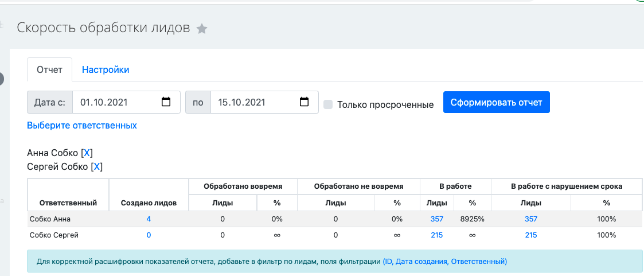The width and height of the screenshot is (644, 276).
Task: Open calendar picker for end date
Action: coord(305,102)
